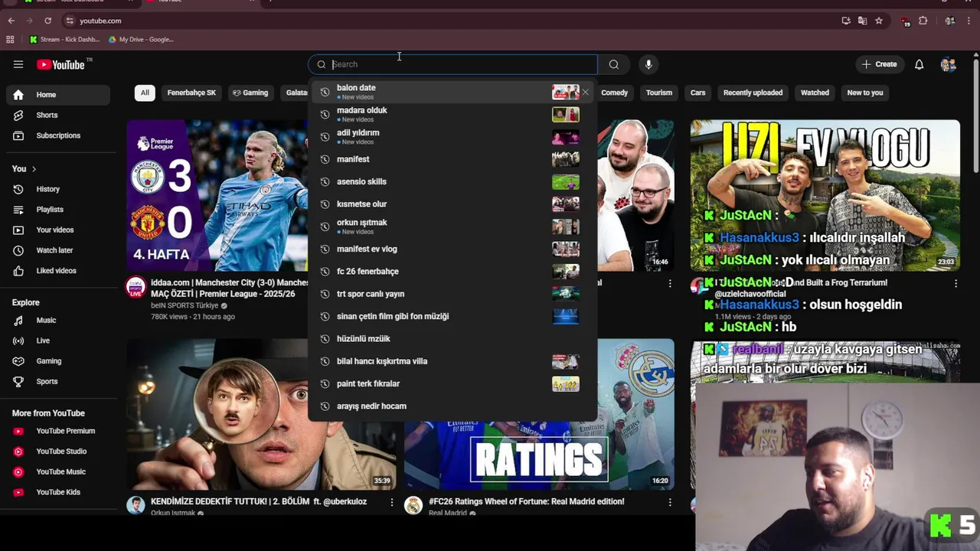Open Liked videos in sidebar
Image resolution: width=980 pixels, height=551 pixels.
[x=58, y=271]
